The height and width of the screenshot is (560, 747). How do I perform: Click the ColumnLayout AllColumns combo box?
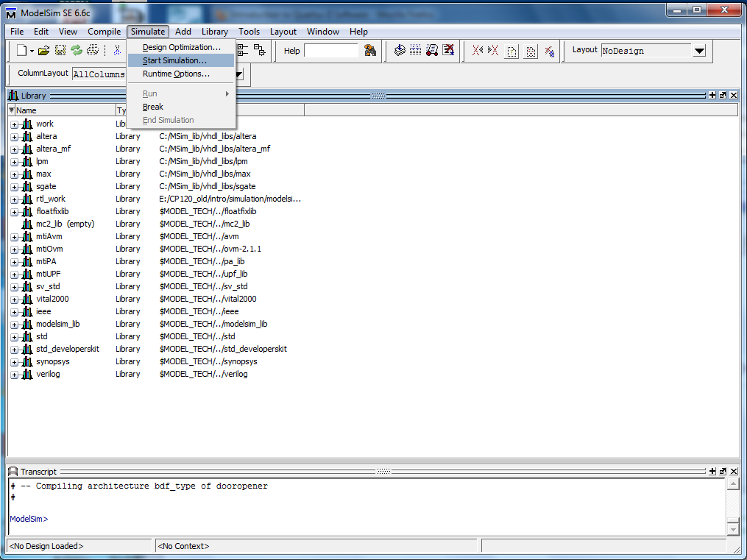point(99,74)
